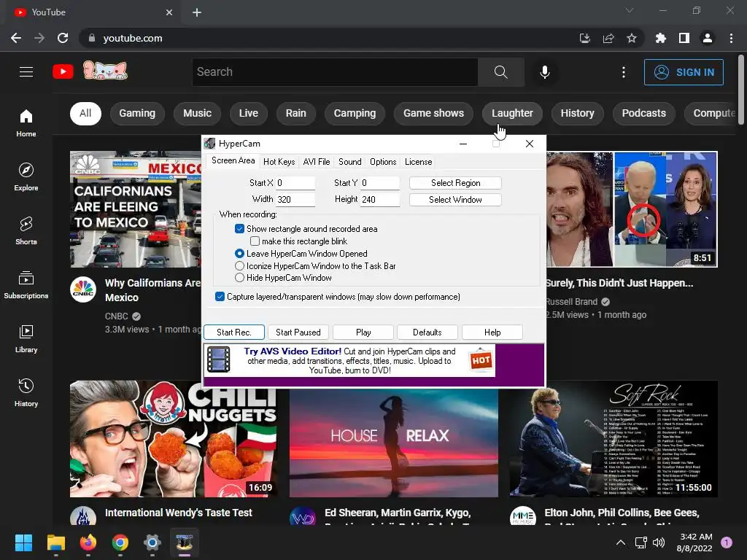Show hidden tray icons chevron

pyautogui.click(x=621, y=542)
